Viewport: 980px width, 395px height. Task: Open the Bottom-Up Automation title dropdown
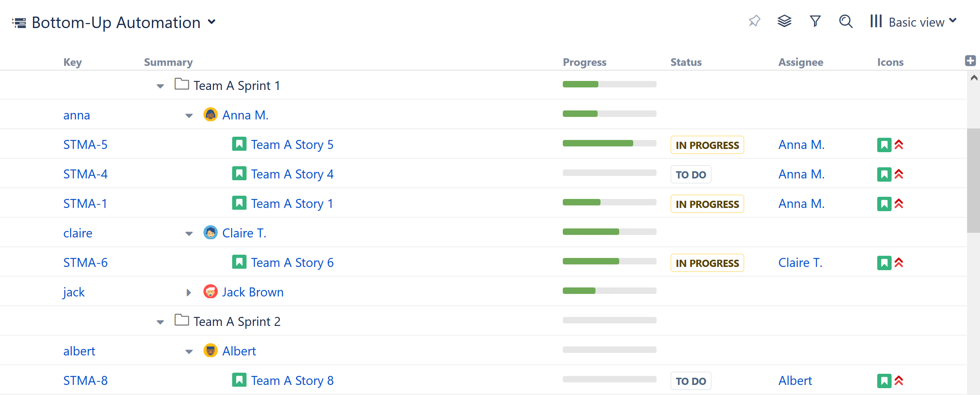coord(212,22)
